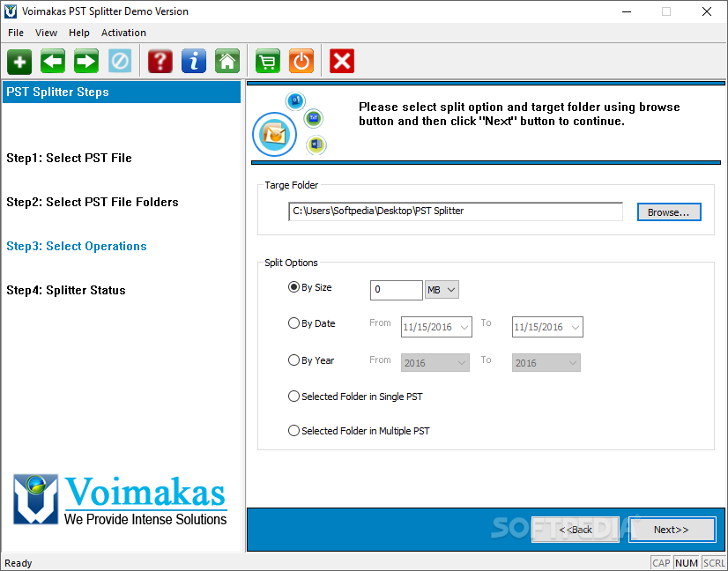Open the Help menu
The height and width of the screenshot is (571, 728).
pos(79,33)
